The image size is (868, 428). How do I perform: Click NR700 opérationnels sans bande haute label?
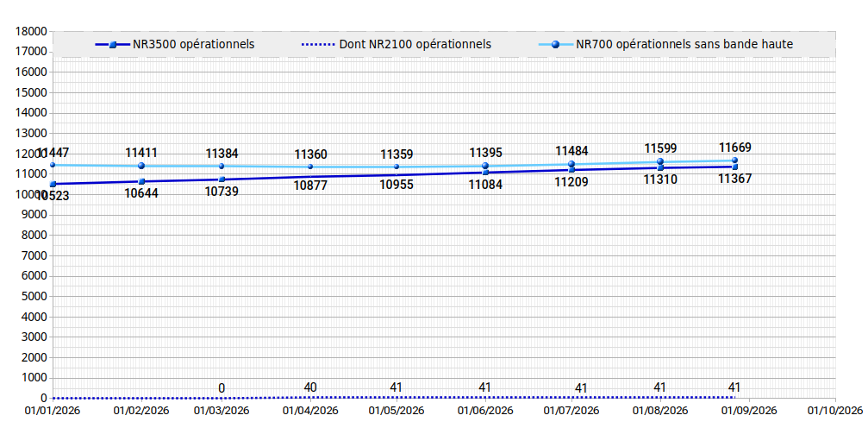tap(684, 45)
